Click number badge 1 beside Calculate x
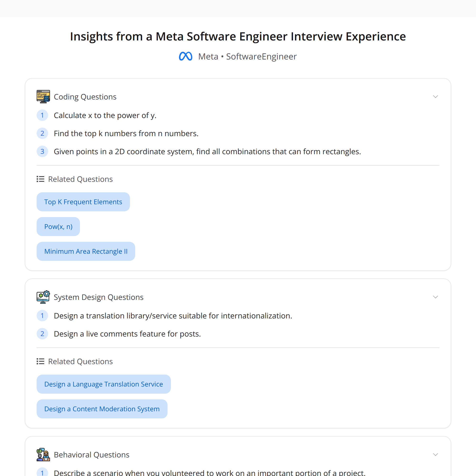Screen dimensions: 476x476 coord(42,115)
